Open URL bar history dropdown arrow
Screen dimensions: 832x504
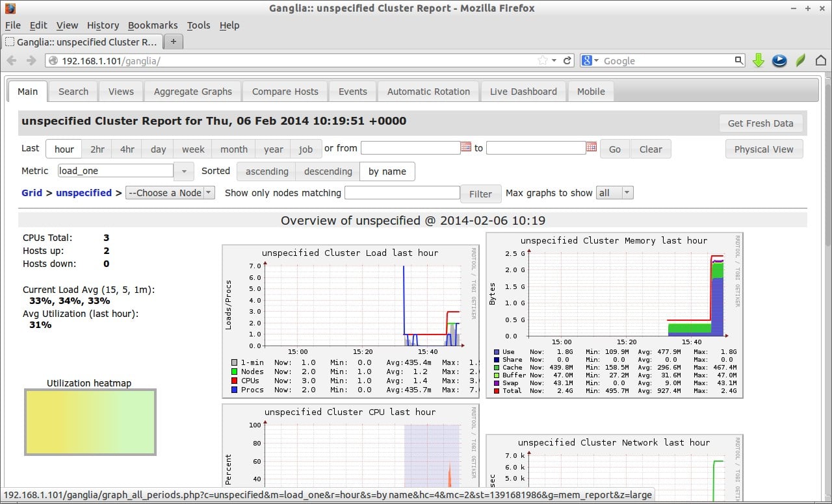[554, 60]
